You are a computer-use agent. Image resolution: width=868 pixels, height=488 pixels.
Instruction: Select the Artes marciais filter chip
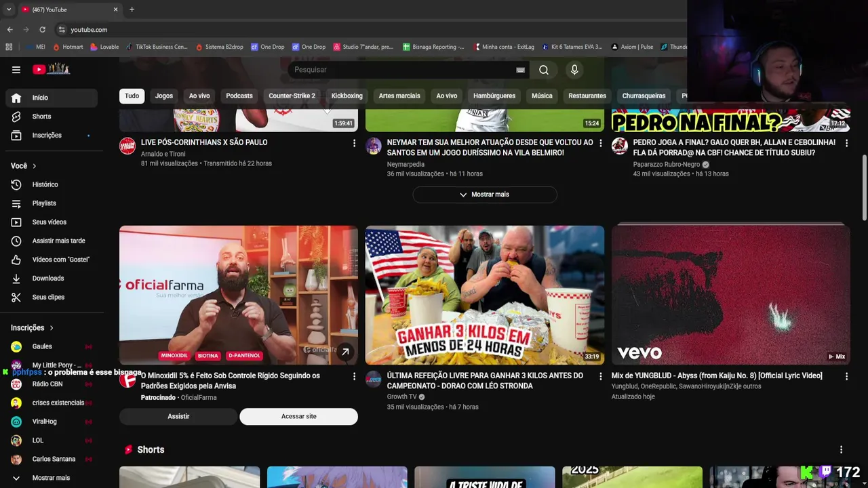click(x=399, y=96)
